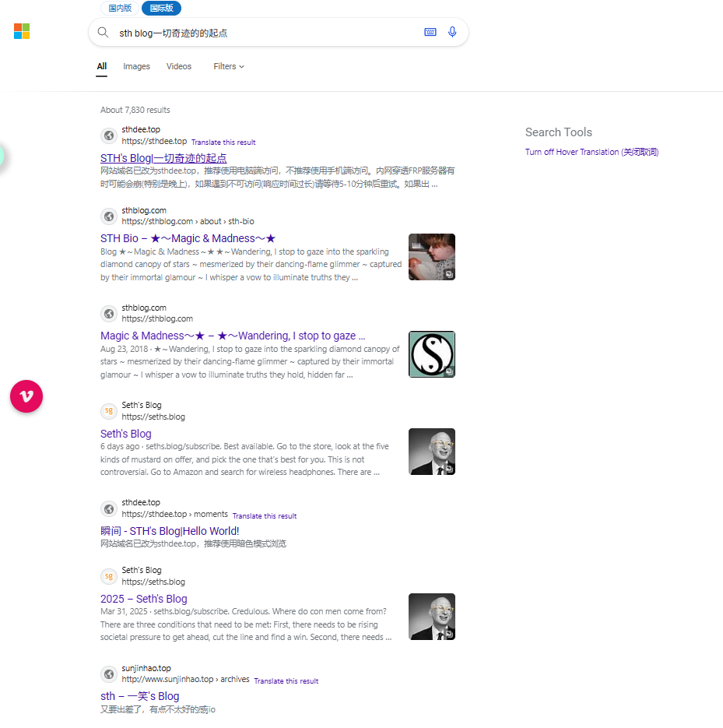The height and width of the screenshot is (728, 723).
Task: Click the About 7,830 results text
Action: (135, 110)
